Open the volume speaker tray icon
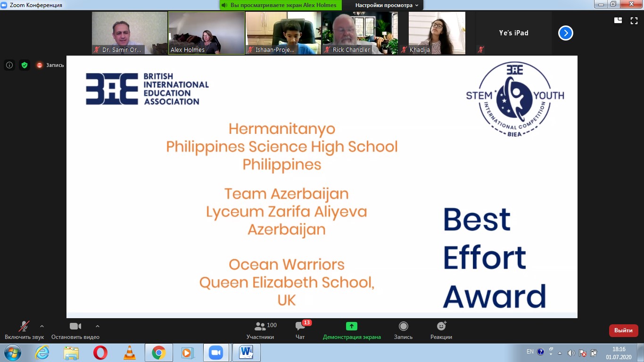Screen dimensions: 644x362 click(571, 353)
